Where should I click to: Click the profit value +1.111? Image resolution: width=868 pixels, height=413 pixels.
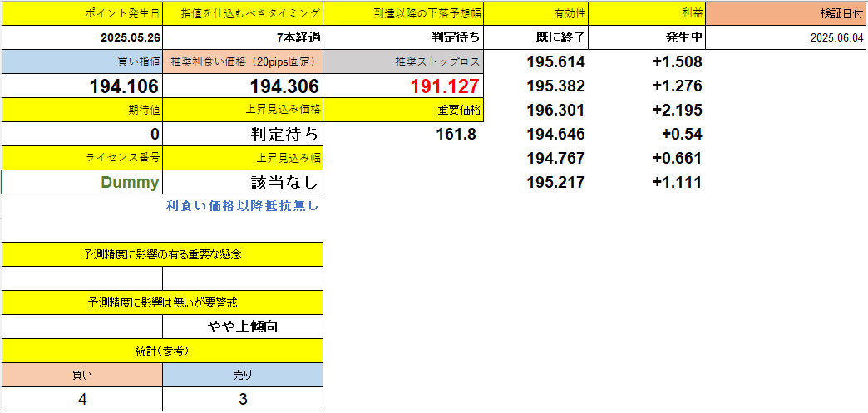(678, 182)
